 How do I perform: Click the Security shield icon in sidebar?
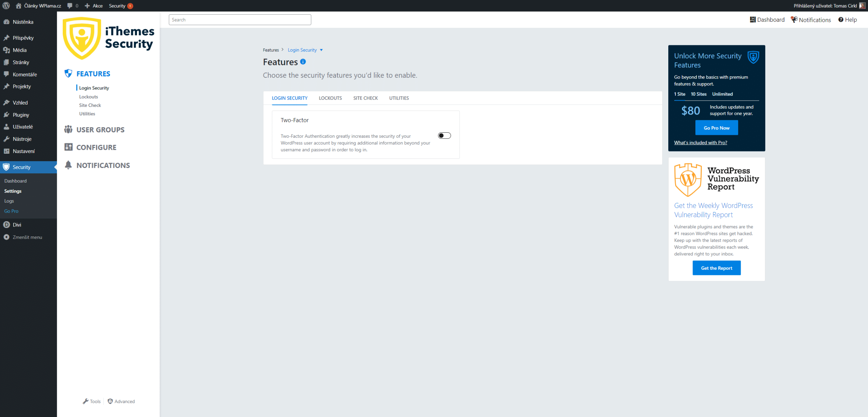[6, 167]
